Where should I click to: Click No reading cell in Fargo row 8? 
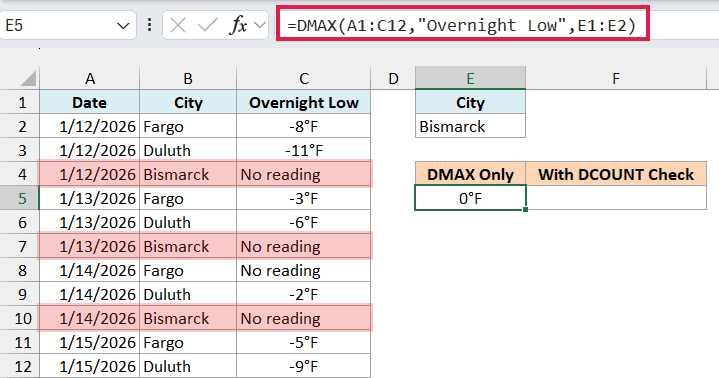[304, 270]
